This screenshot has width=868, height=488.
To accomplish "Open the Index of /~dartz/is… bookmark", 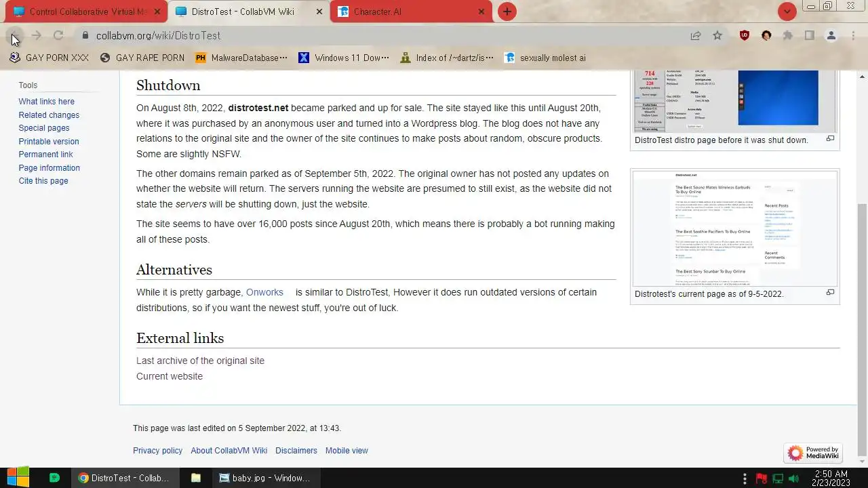I will (447, 58).
